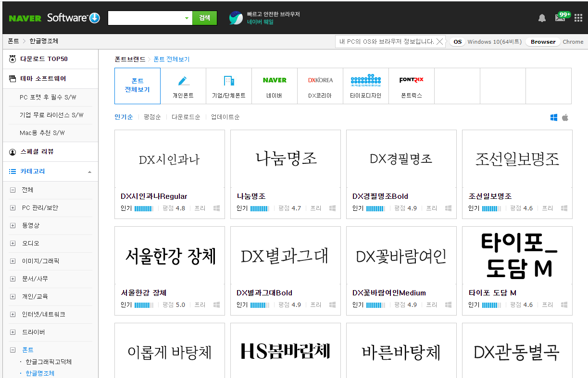Sort fonts by 업데이트순
Viewport: 588px width, 378px height.
[225, 117]
